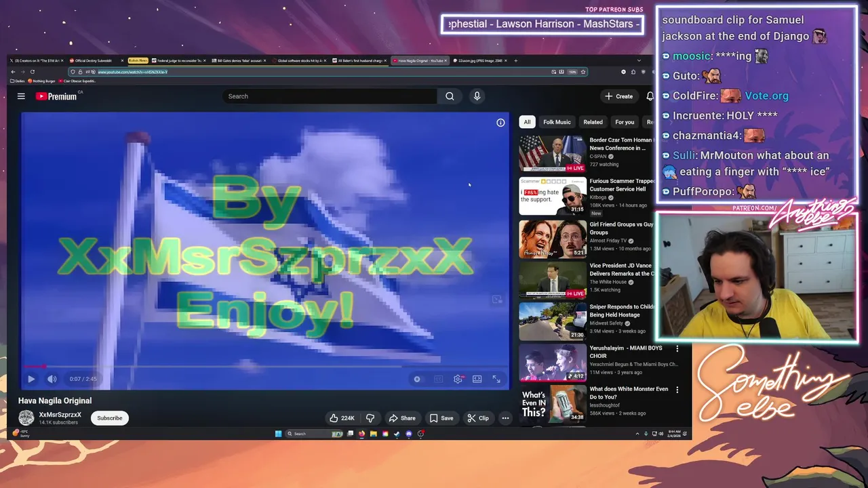Clip the video with the scissors button
Viewport: 868px width, 488px height.
coord(478,418)
